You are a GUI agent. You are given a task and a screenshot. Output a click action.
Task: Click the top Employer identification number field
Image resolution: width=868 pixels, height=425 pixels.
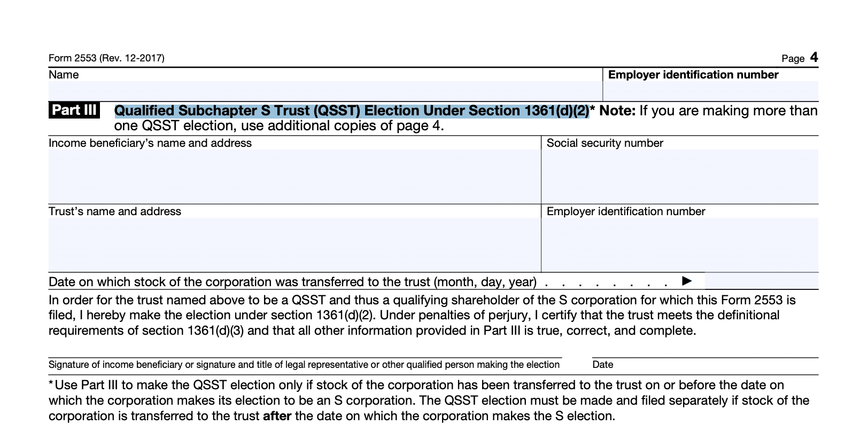coord(711,91)
